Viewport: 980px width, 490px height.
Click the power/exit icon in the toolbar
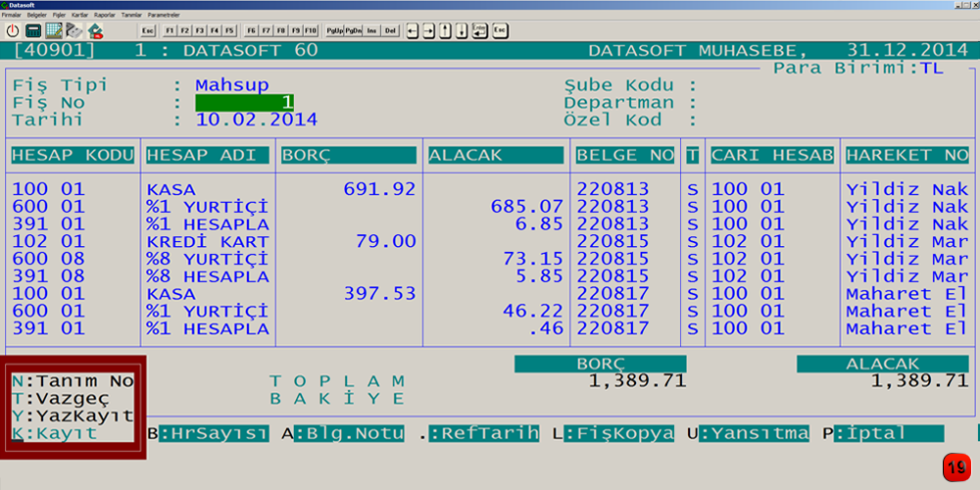(x=13, y=30)
